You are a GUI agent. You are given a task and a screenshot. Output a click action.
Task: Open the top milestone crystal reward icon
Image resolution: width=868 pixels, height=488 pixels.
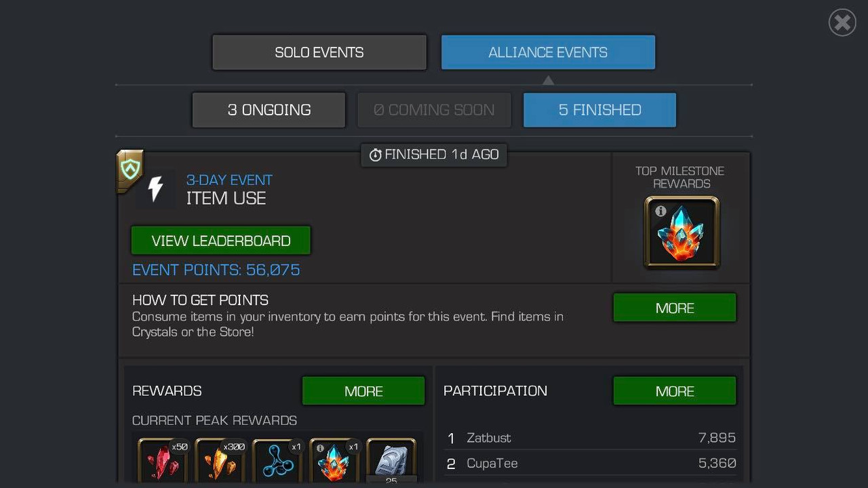(682, 232)
